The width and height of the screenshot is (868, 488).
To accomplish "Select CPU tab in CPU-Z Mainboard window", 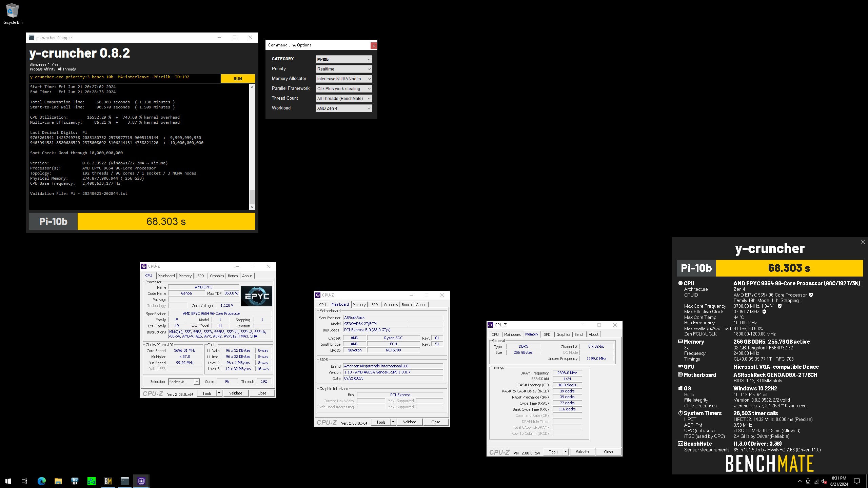I will point(322,305).
